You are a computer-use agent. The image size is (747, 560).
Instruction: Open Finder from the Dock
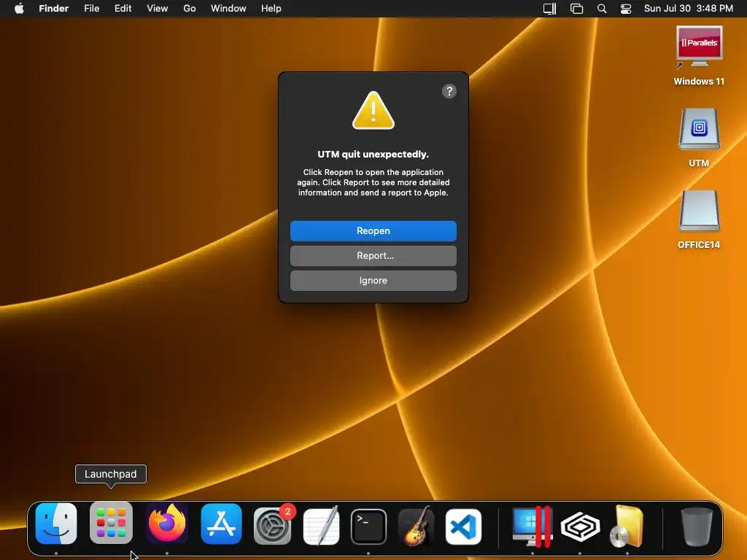coord(56,524)
